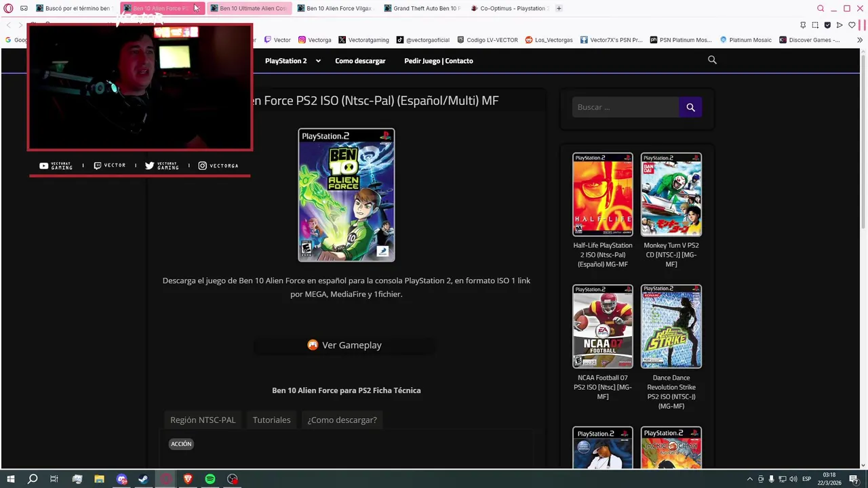The width and height of the screenshot is (868, 488).
Task: Open the Half-Life PlayStation 2 ISO cover thumbnail
Action: click(603, 195)
